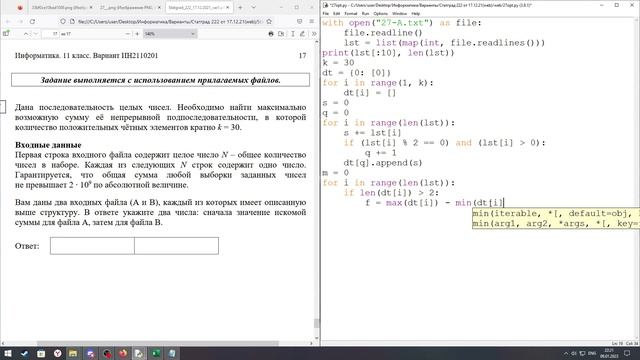This screenshot has width=640, height=360.
Task: Save the PDF with the download icon
Action: point(281,34)
